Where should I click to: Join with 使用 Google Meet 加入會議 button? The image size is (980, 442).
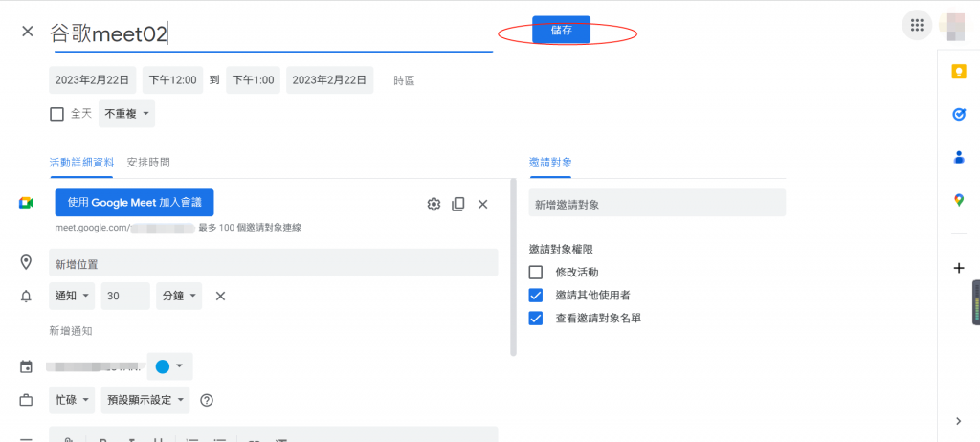coord(134,203)
